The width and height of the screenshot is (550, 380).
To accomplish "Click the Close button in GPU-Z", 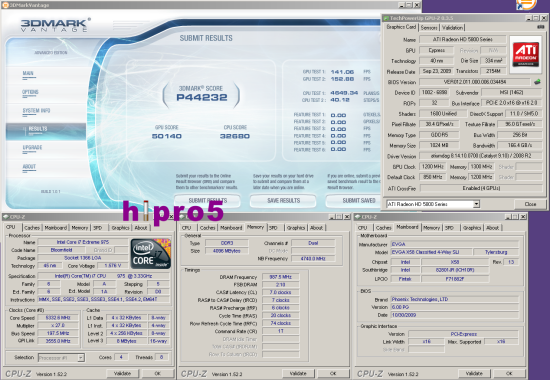I will [x=530, y=204].
